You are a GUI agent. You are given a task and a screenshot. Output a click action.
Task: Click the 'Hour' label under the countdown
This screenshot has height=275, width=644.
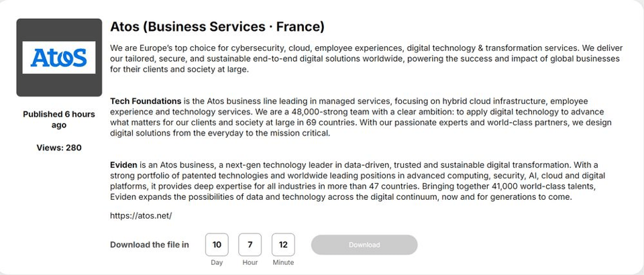(x=250, y=262)
